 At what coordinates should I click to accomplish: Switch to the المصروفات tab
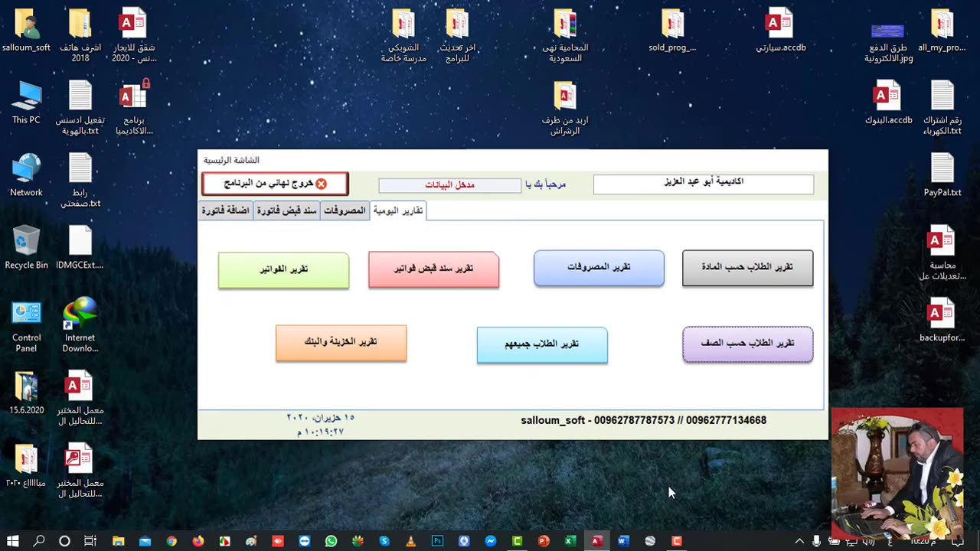[x=345, y=210]
